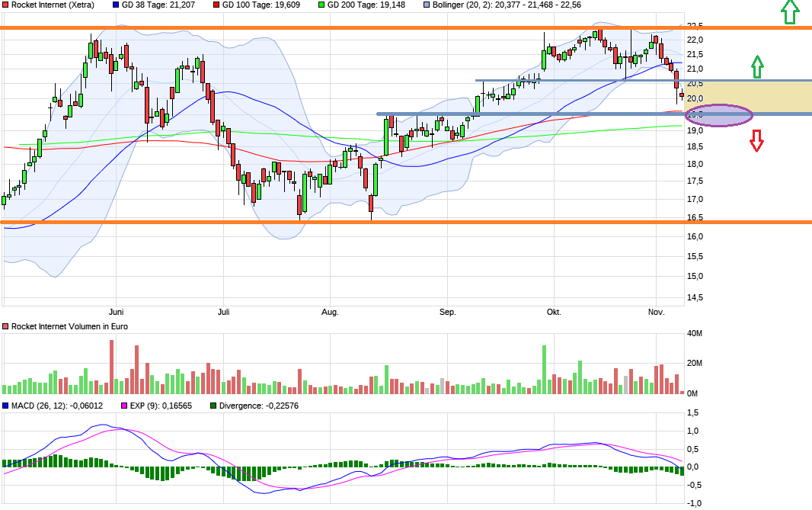
Task: Click the Rocket Internet (Xetra) legend icon
Action: tap(6, 6)
